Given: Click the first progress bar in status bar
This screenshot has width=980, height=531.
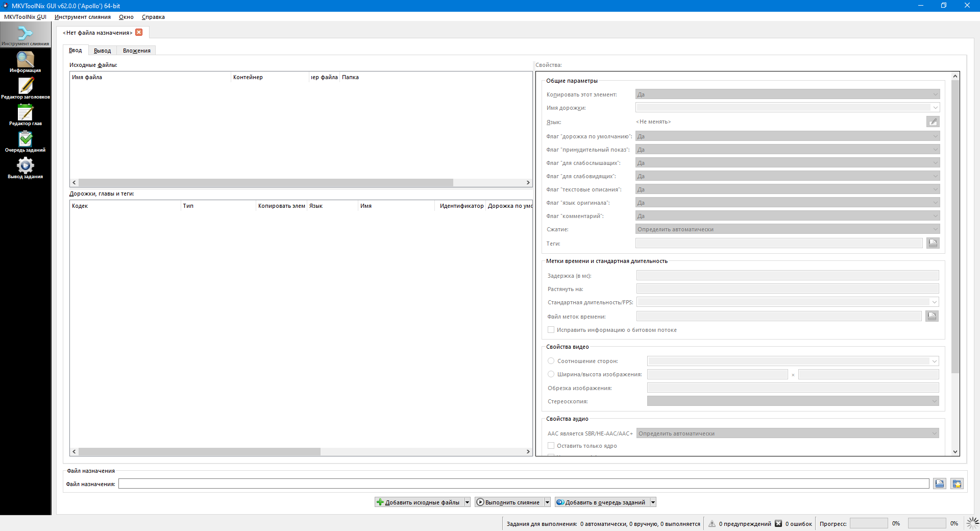Looking at the screenshot, I should click(869, 523).
